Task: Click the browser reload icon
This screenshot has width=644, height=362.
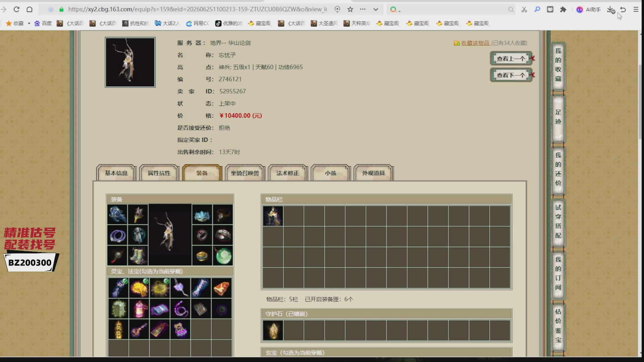Action: click(x=16, y=9)
